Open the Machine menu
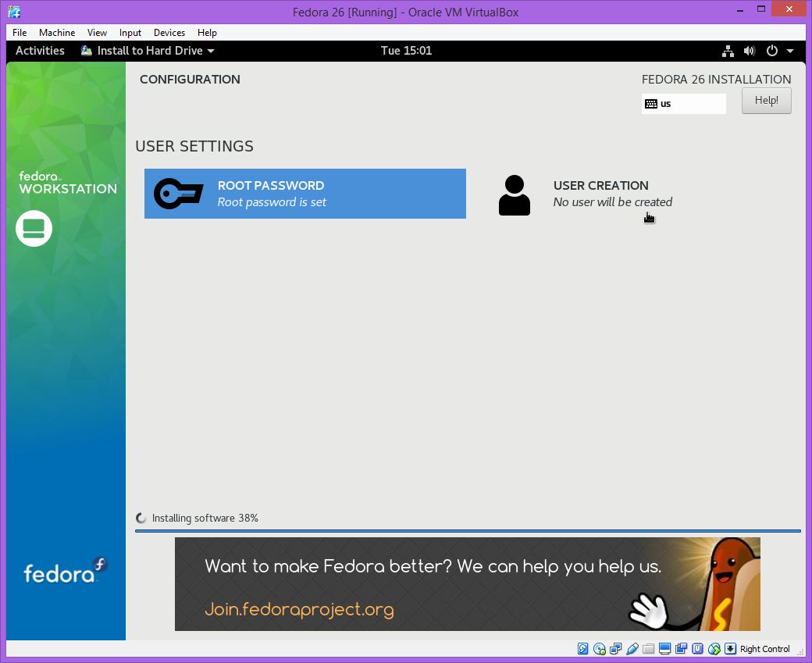The image size is (812, 663). click(x=57, y=33)
